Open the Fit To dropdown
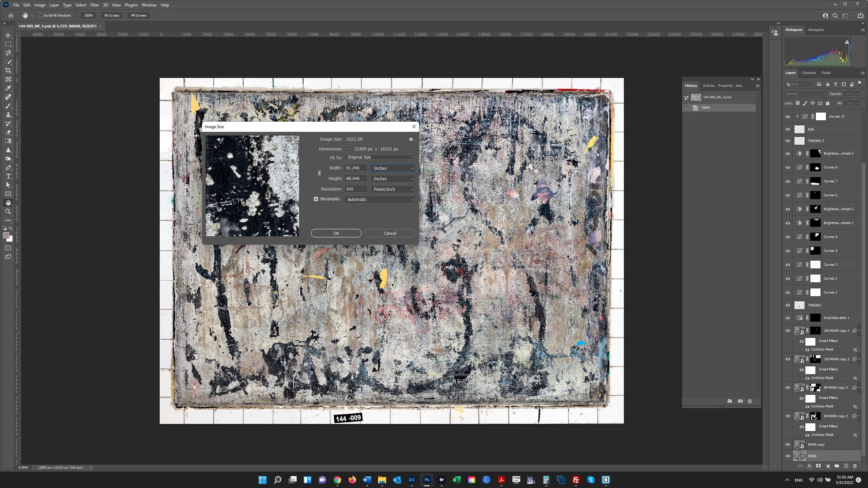 coord(380,157)
